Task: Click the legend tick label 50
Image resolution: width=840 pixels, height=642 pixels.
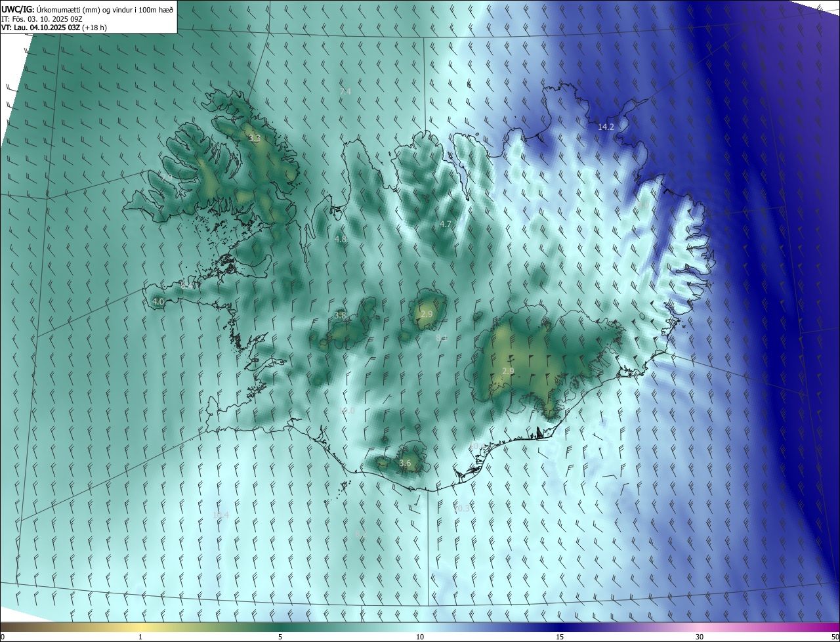Action: coord(835,637)
